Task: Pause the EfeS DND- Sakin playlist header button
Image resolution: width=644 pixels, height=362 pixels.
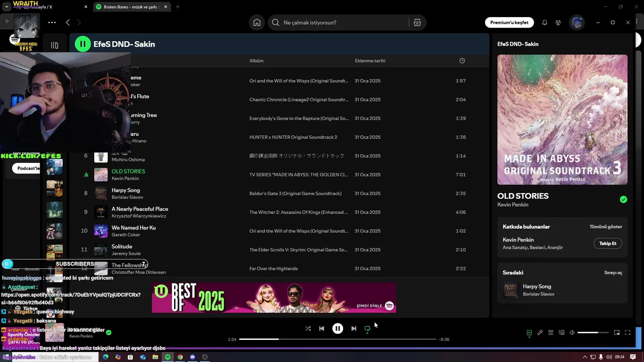Action: coord(83,44)
